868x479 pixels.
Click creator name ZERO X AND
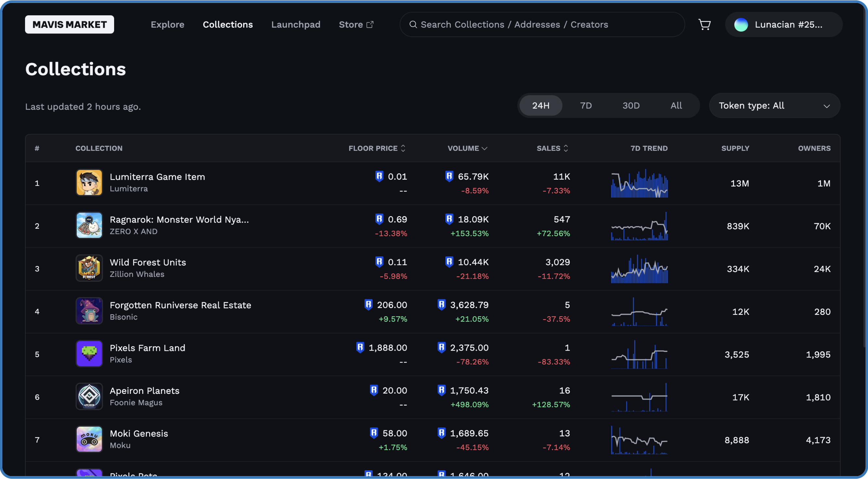133,231
